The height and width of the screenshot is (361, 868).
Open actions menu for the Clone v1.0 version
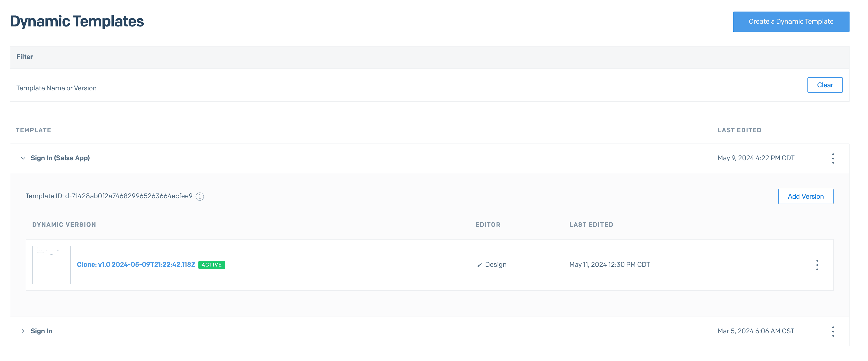[x=817, y=265]
